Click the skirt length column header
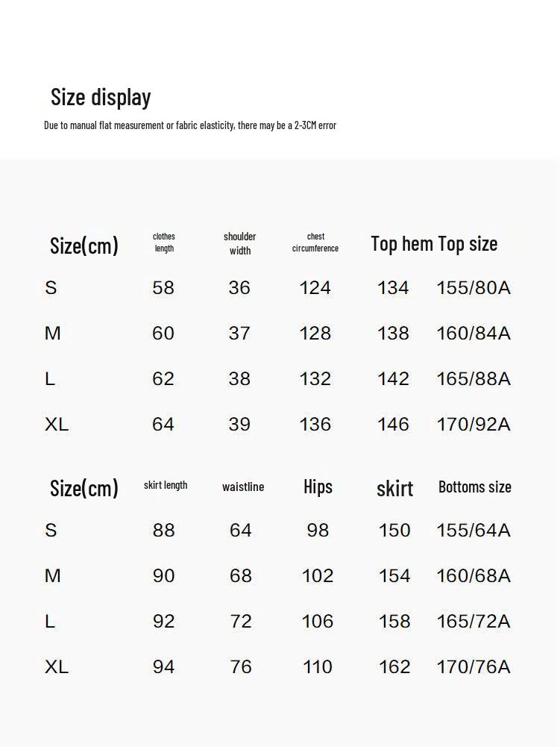The width and height of the screenshot is (560, 747). [x=166, y=485]
